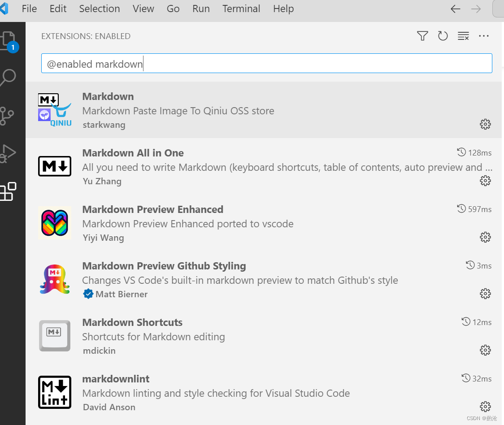Open the Terminal menu

241,9
